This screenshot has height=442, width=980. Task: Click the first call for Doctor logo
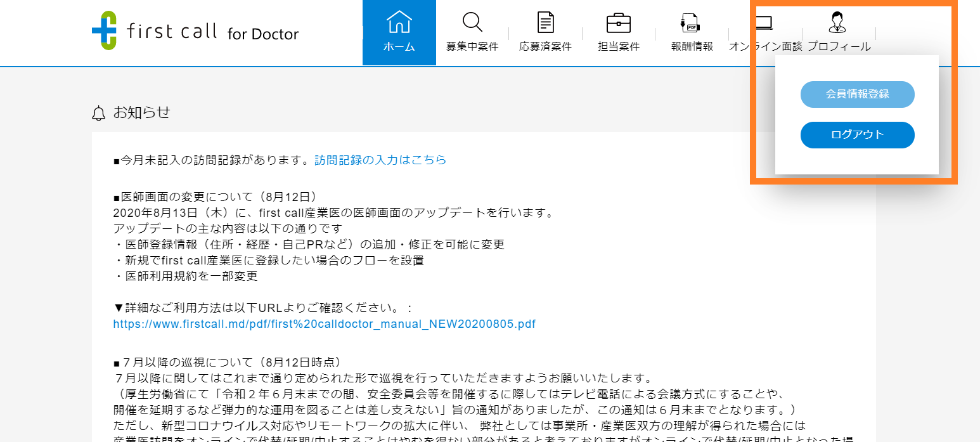(195, 29)
